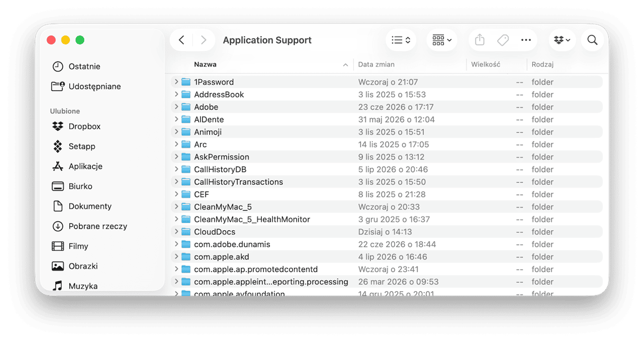Image resolution: width=644 pixels, height=342 pixels.
Task: Click the Search magnifier icon
Action: 593,40
